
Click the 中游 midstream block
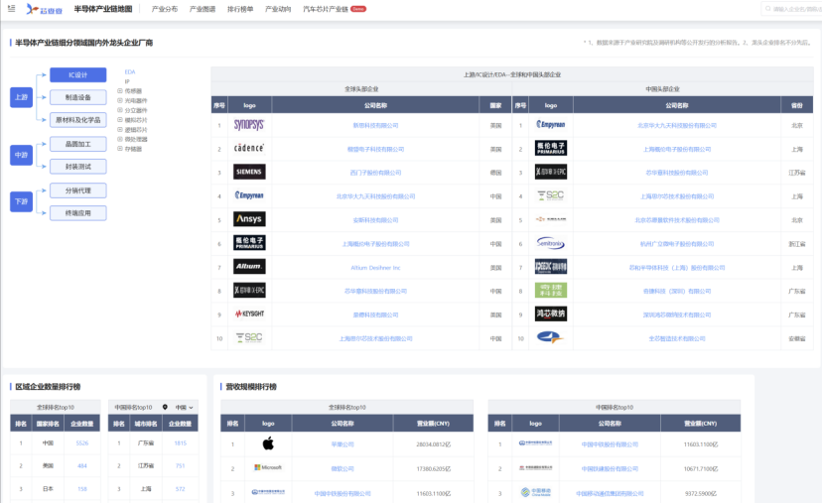pos(21,155)
